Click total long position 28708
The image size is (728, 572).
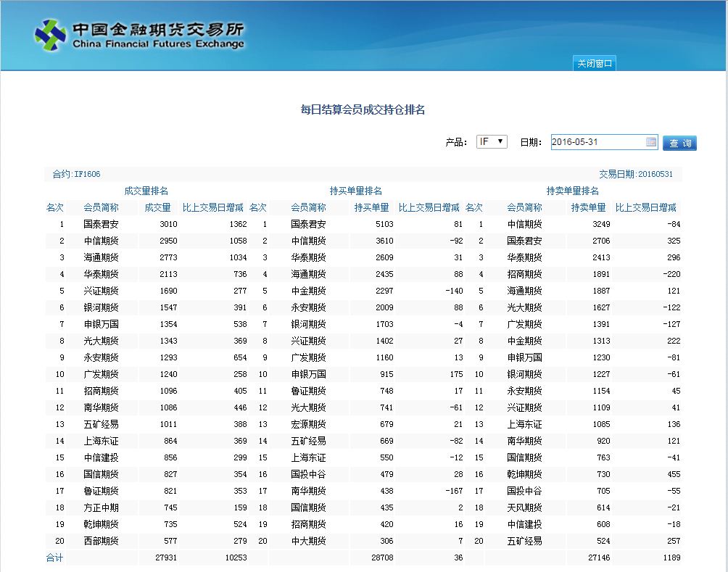pyautogui.click(x=383, y=558)
